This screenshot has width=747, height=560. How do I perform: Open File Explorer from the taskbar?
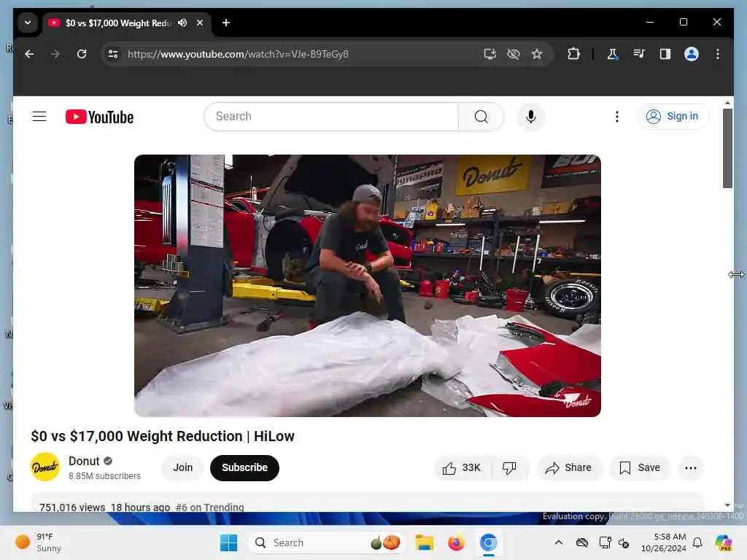coord(424,542)
